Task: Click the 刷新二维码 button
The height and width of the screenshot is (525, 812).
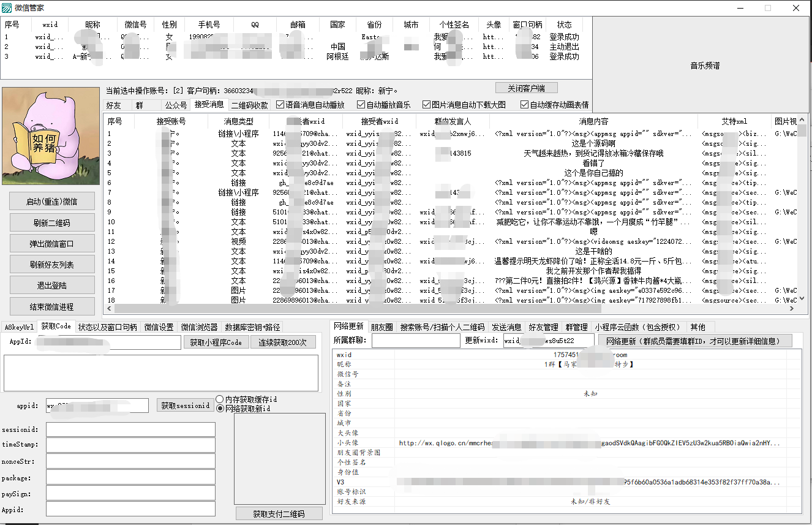Action: tap(52, 222)
